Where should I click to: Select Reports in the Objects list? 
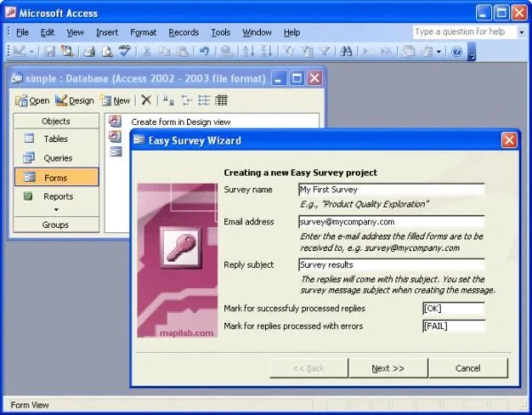tap(56, 197)
